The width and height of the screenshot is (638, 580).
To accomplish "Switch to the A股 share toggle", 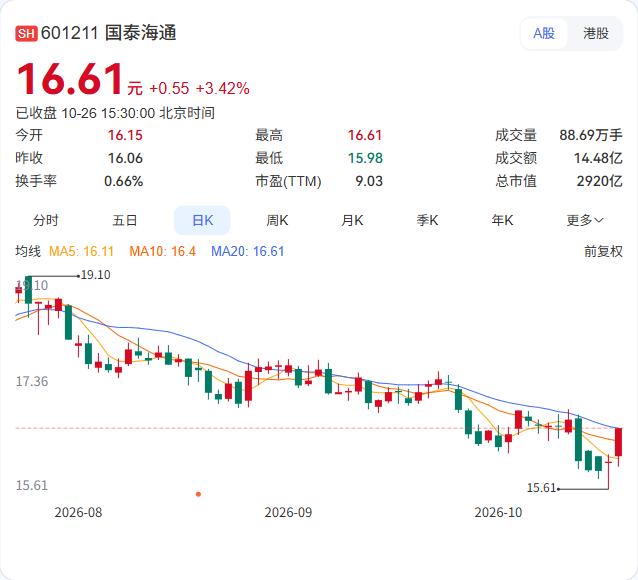I will [544, 33].
